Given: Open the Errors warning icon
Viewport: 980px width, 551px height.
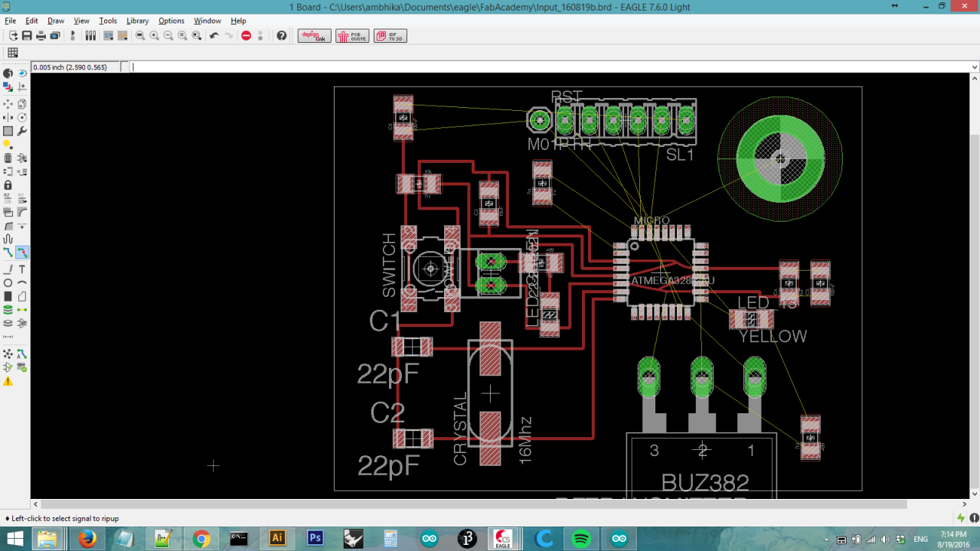Looking at the screenshot, I should 8,380.
